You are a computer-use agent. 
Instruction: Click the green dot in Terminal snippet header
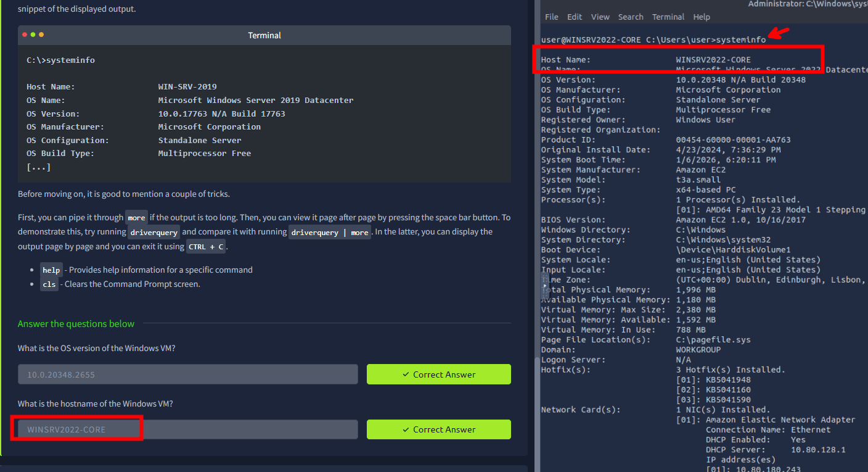(41, 35)
